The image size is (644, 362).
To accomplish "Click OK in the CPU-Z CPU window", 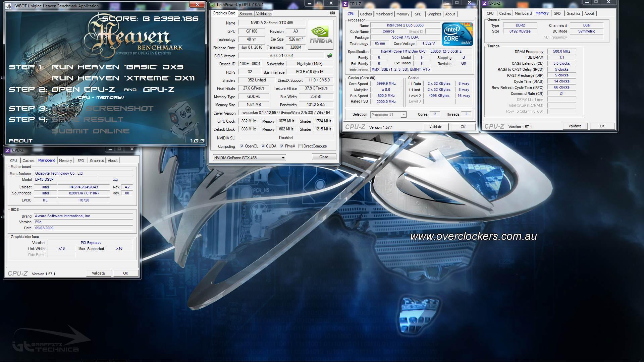I will [463, 127].
